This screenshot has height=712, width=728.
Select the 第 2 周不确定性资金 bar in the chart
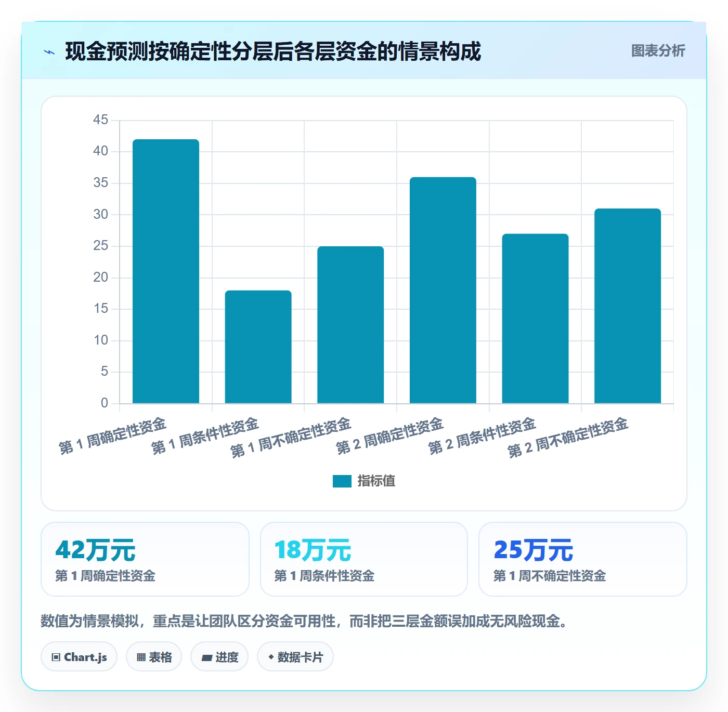[628, 306]
